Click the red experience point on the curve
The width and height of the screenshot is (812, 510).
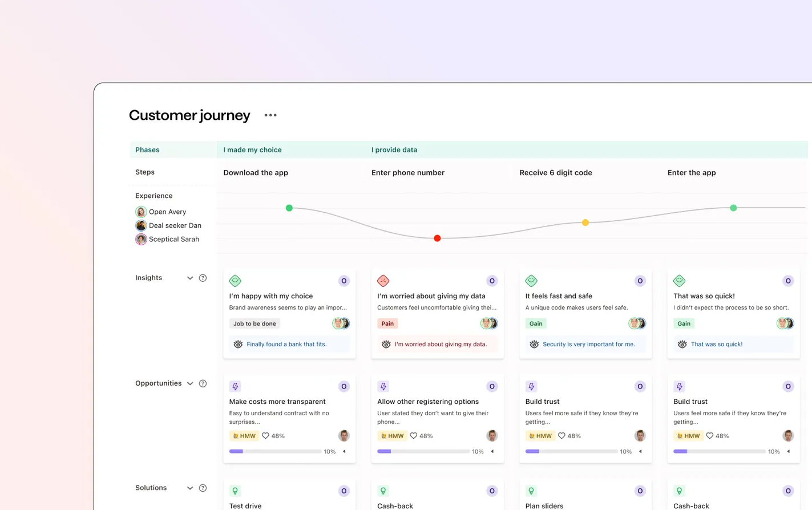pos(437,238)
